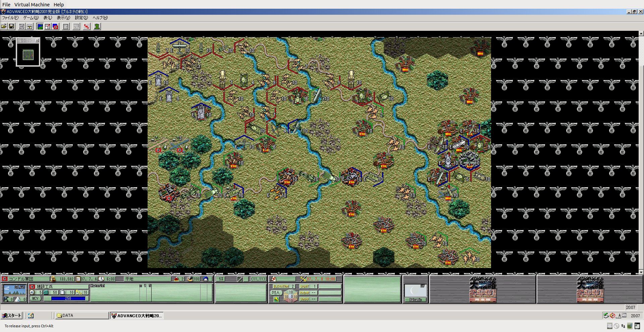Viewport: 644px width, 332px height.
Task: Toggle the faction flags overlay toolbar icon
Action: point(55,26)
